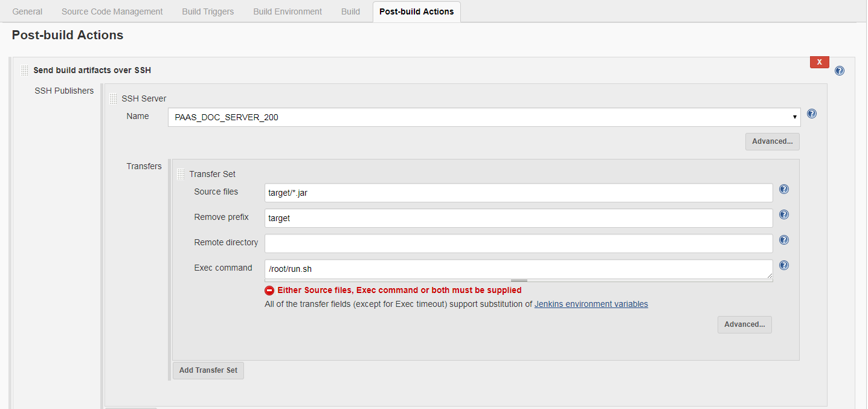Image resolution: width=868 pixels, height=409 pixels.
Task: Expand SSH Server Advanced options
Action: pos(772,141)
